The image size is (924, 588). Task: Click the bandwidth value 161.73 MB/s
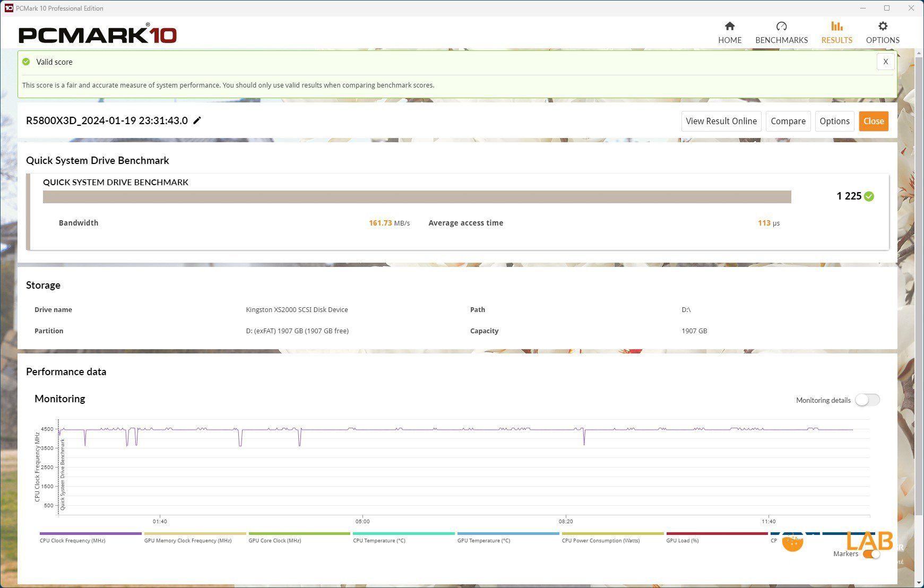pyautogui.click(x=390, y=223)
